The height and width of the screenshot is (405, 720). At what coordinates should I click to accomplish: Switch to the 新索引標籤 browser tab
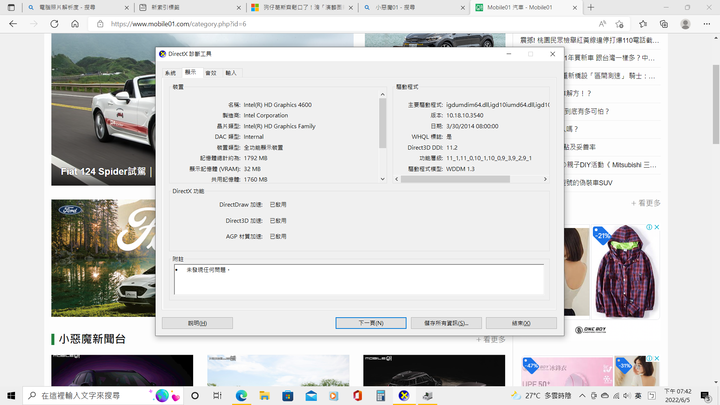(189, 7)
